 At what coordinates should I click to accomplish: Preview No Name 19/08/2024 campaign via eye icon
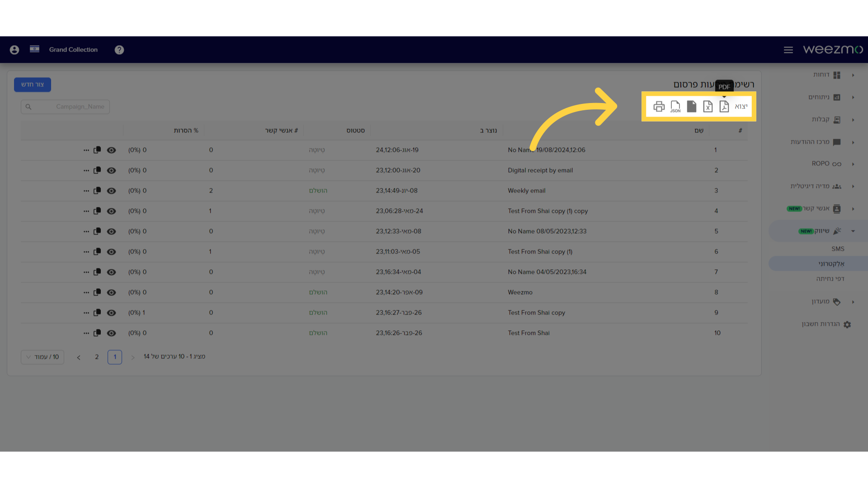(111, 150)
